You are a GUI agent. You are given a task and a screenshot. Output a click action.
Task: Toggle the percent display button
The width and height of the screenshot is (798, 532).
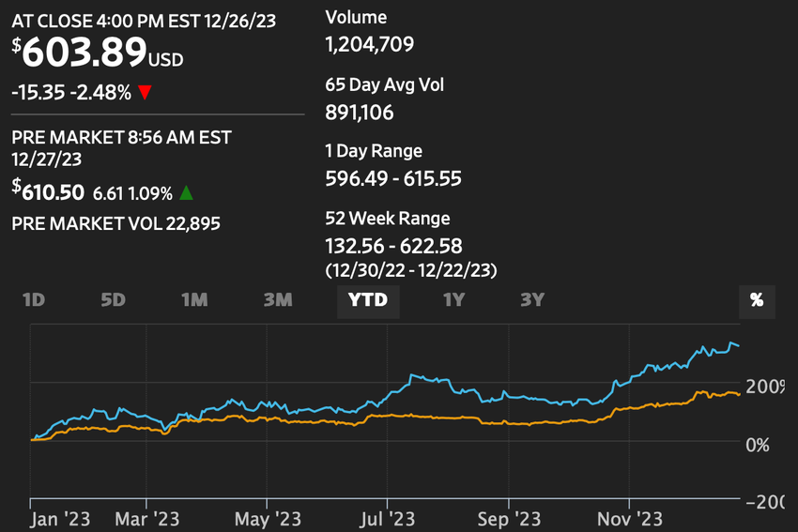click(757, 301)
